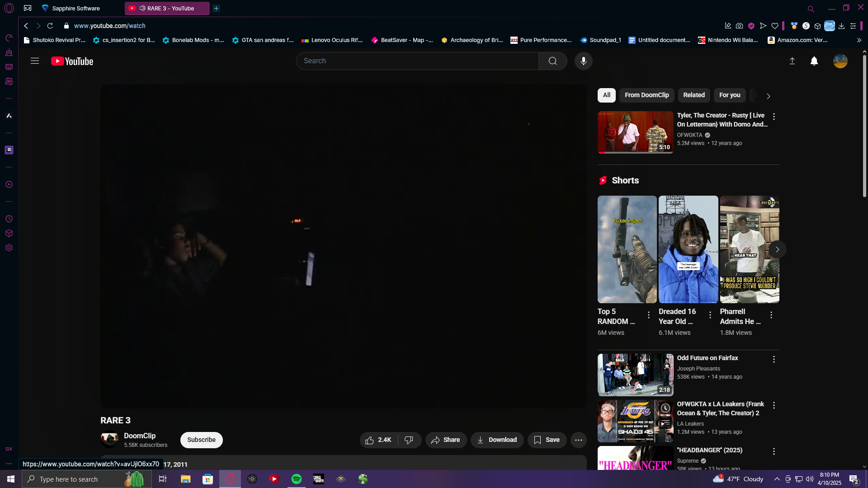Click the voice search microphone icon
868x488 pixels.
coord(583,61)
